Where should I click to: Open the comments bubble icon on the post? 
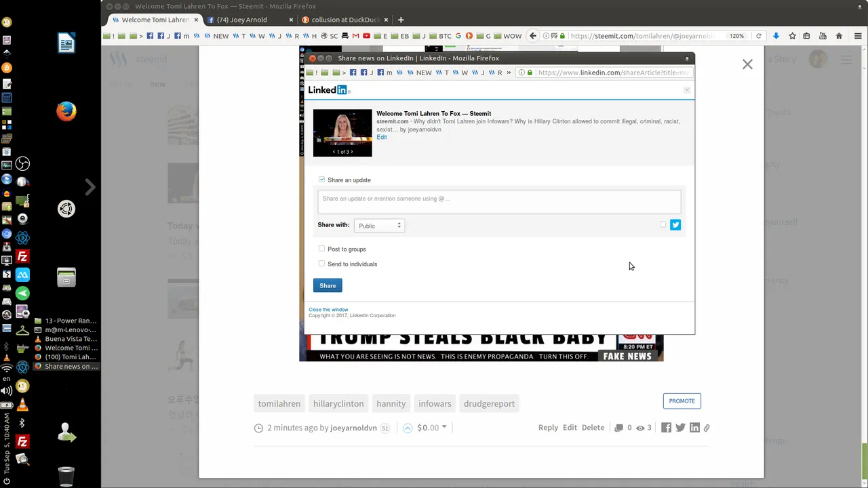[618, 428]
